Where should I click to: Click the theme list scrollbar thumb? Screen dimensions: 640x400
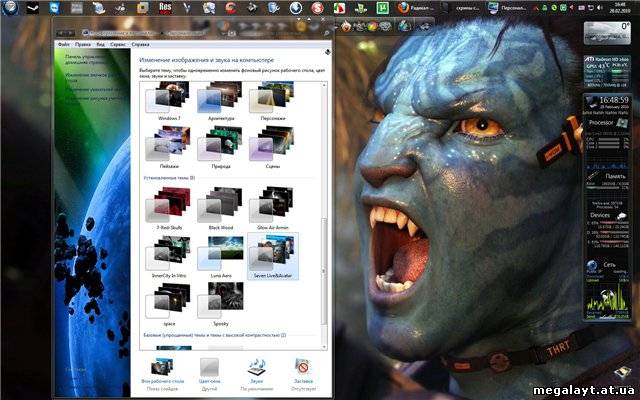click(x=324, y=271)
